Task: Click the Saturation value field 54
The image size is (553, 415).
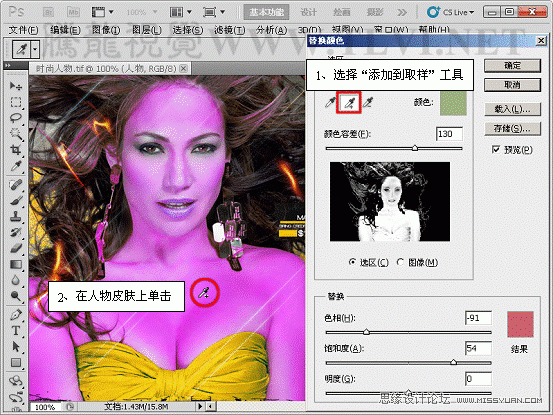Action: click(478, 348)
